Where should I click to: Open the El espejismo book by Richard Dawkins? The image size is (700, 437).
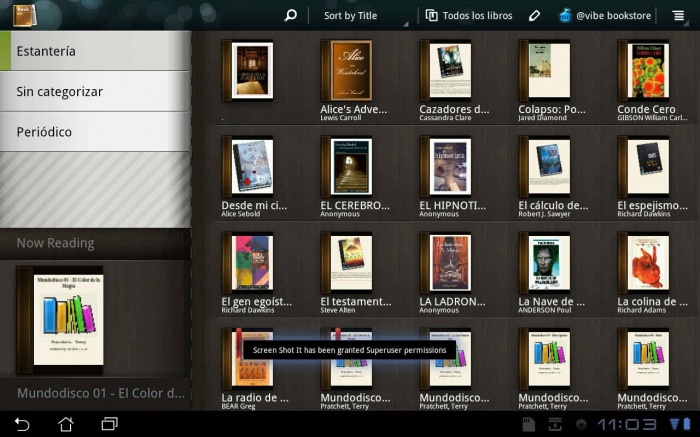click(x=644, y=166)
